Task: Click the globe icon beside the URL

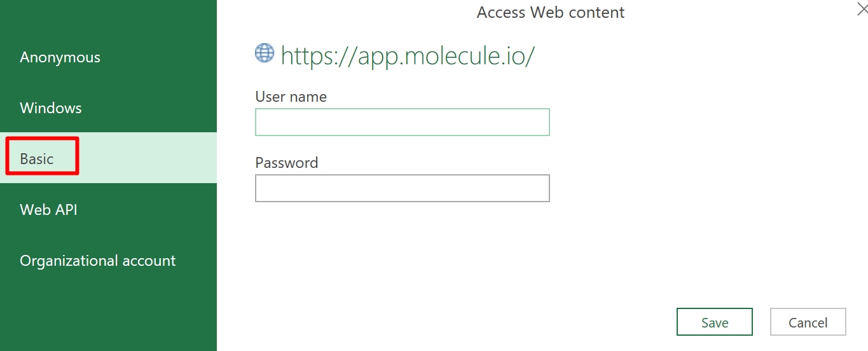Action: pyautogui.click(x=264, y=53)
